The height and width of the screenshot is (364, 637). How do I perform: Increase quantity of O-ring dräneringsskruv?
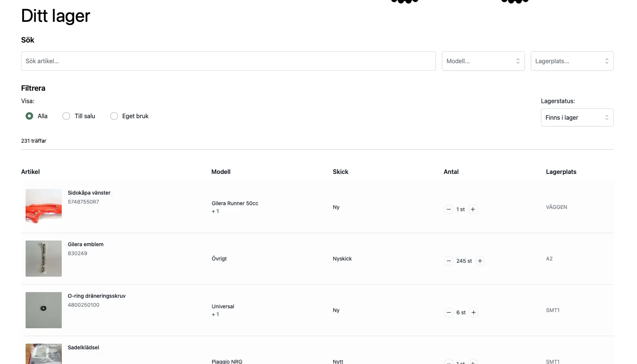474,312
